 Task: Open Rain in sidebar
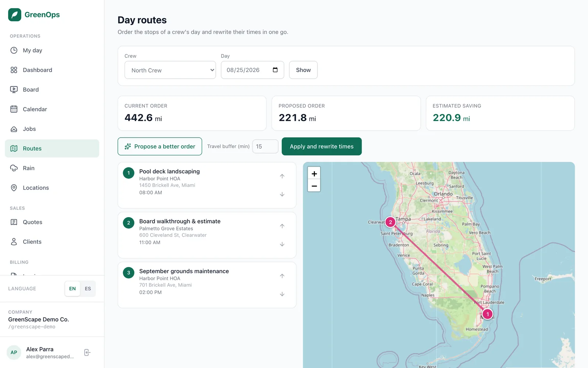click(52, 168)
